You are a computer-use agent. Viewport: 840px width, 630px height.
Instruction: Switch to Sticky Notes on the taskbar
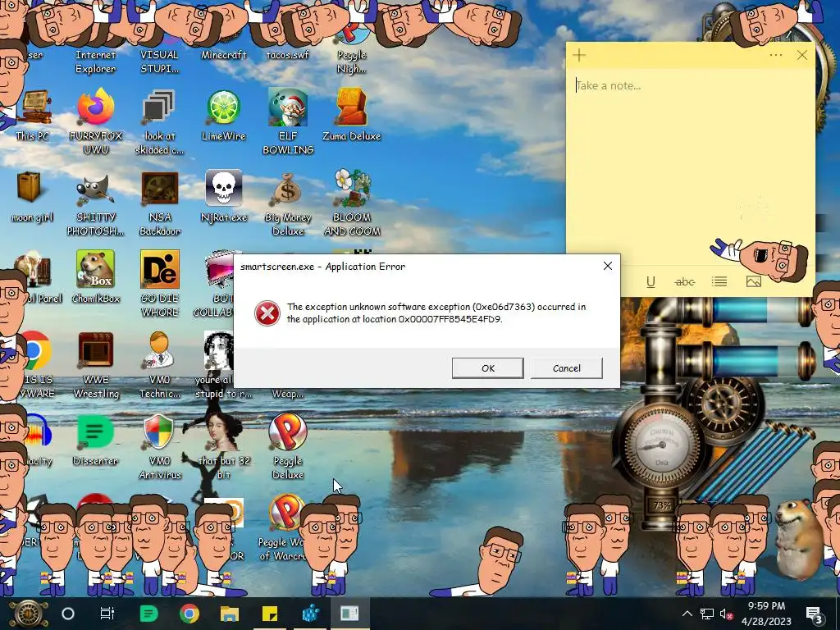(x=269, y=614)
